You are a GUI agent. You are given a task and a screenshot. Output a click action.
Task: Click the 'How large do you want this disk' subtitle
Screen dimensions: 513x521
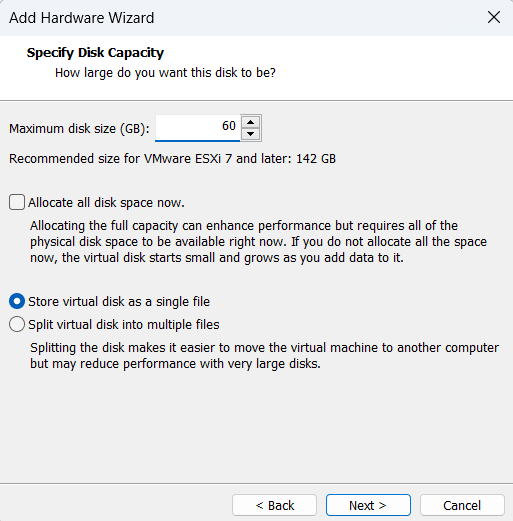[165, 73]
